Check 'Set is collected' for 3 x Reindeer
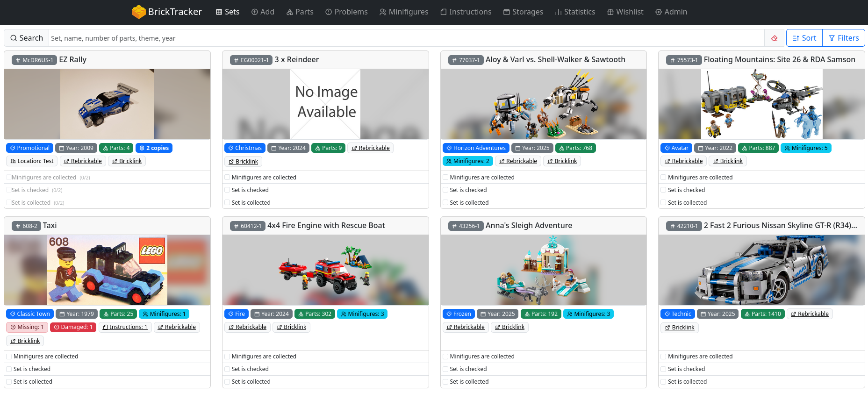This screenshot has height=393, width=868. 227,203
